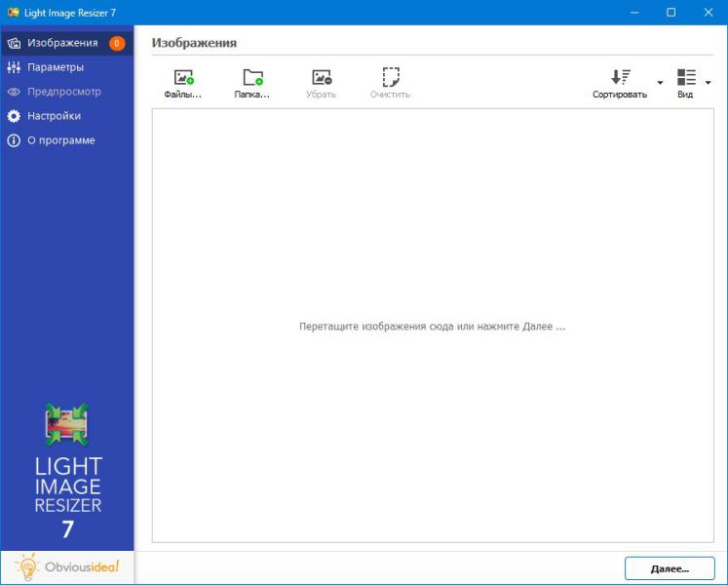The height and width of the screenshot is (585, 728).
Task: Click the Сортировать sort icon
Action: (620, 78)
